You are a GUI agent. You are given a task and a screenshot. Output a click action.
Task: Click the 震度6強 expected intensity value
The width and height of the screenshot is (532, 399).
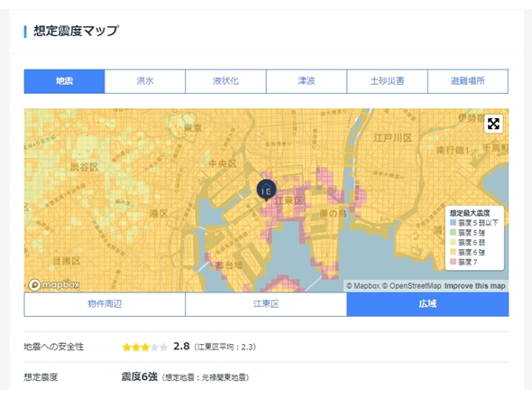click(140, 376)
